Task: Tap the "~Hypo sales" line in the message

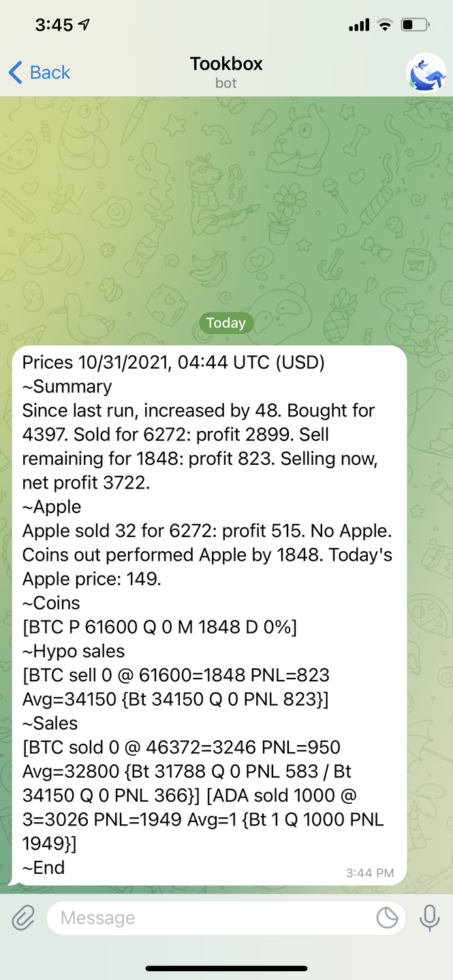Action: click(x=74, y=651)
